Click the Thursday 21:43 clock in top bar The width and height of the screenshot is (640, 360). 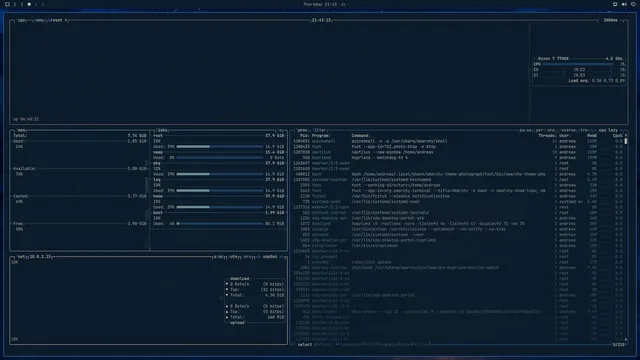pos(320,4)
